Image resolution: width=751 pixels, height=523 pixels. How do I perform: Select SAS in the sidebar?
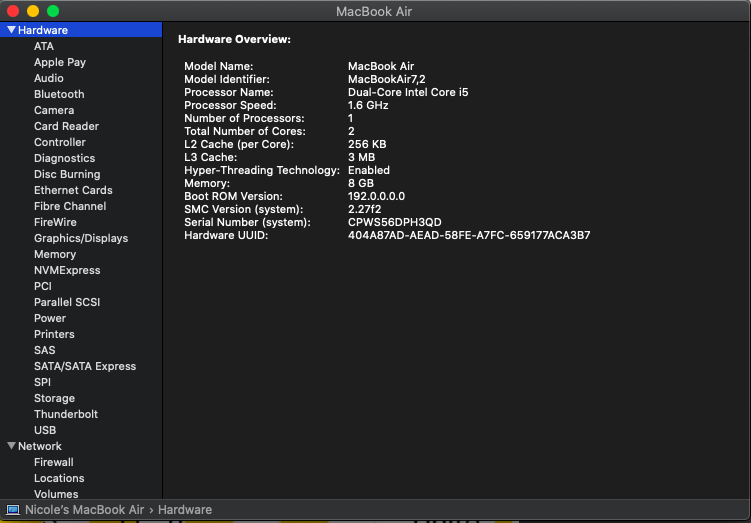[x=45, y=350]
